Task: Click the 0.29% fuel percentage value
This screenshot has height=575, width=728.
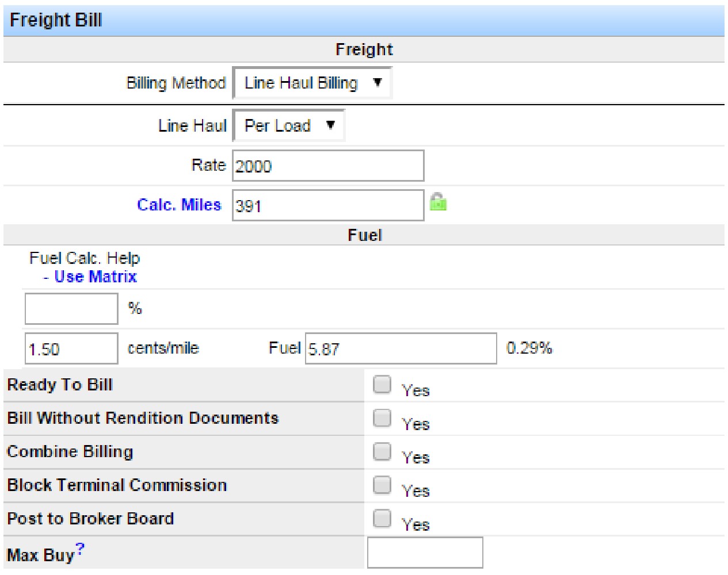Action: (x=529, y=348)
